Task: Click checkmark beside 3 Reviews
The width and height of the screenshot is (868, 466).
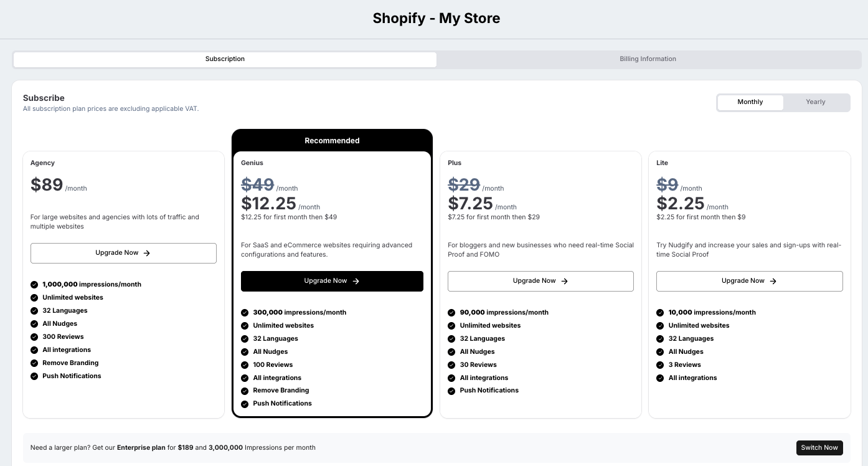Action: click(660, 365)
